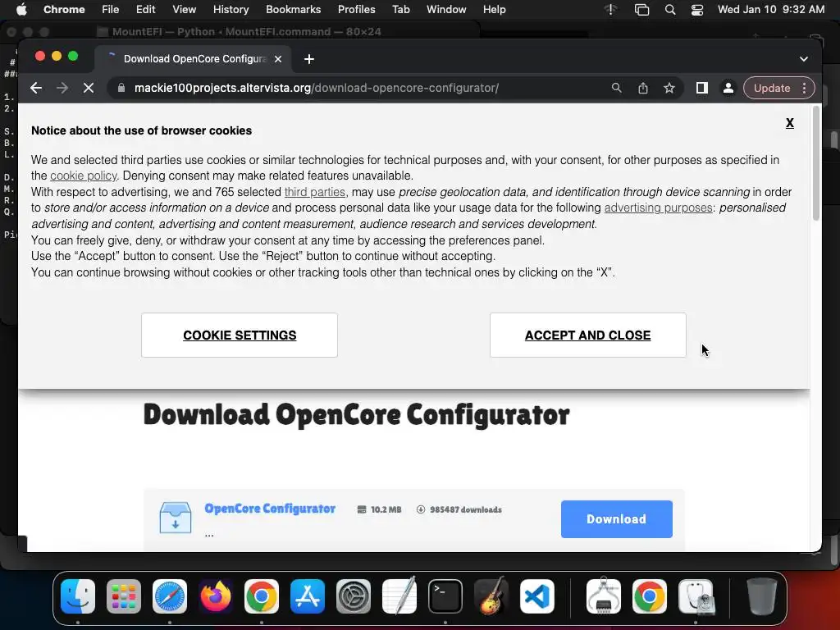The height and width of the screenshot is (630, 840).
Task: Launch Firefox from the Dock
Action: tap(216, 596)
